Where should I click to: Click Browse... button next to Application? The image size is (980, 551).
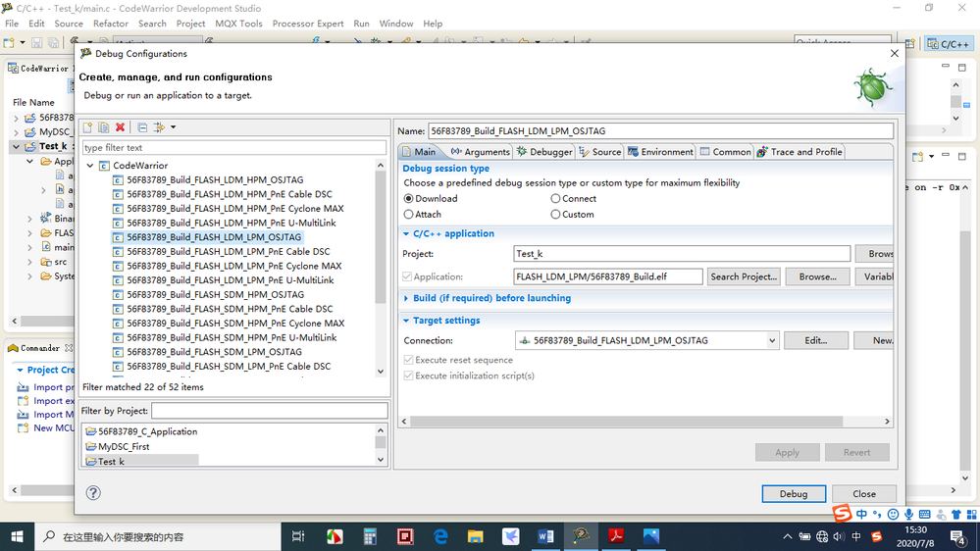click(817, 276)
